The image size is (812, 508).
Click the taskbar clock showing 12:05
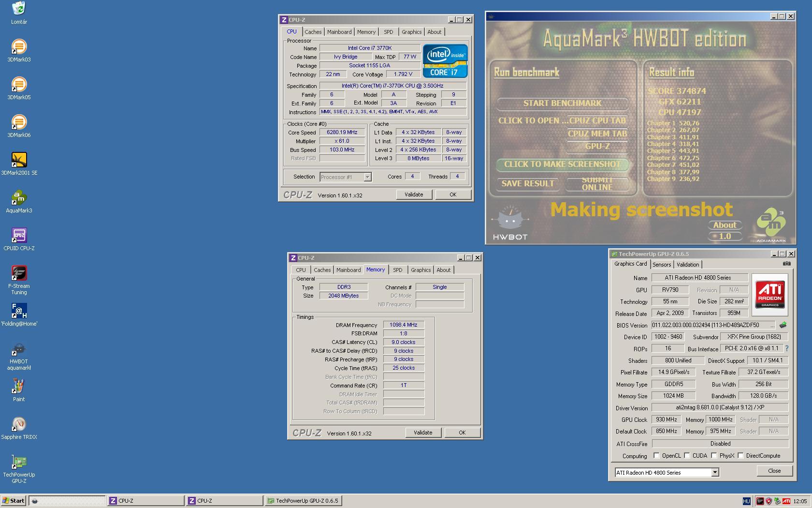[x=800, y=501]
